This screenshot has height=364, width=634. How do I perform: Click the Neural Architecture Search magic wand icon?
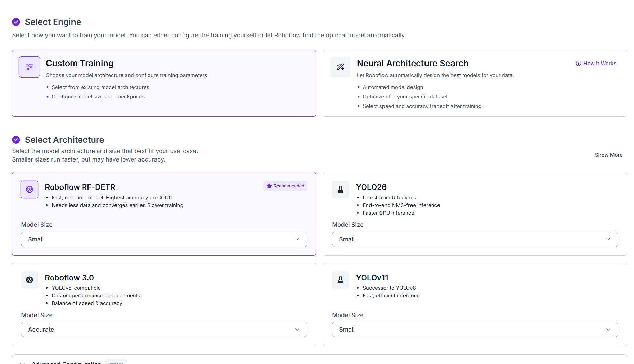[x=340, y=67]
